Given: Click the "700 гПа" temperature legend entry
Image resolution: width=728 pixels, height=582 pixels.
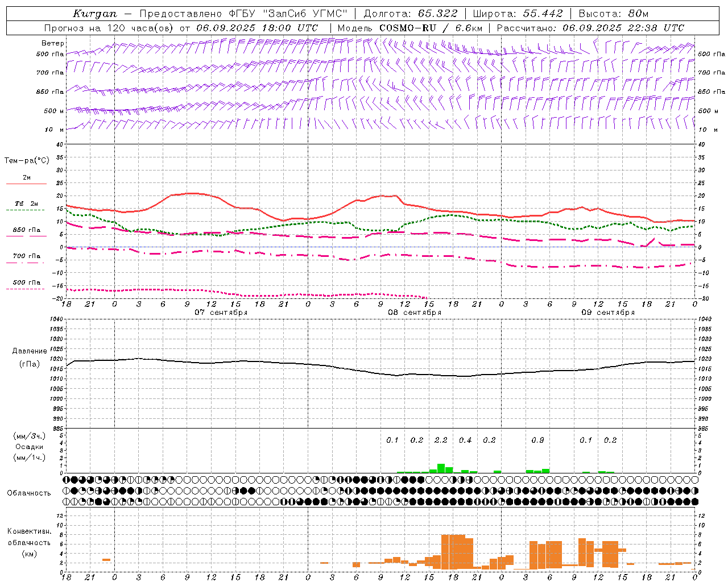Looking at the screenshot, I should click(27, 256).
